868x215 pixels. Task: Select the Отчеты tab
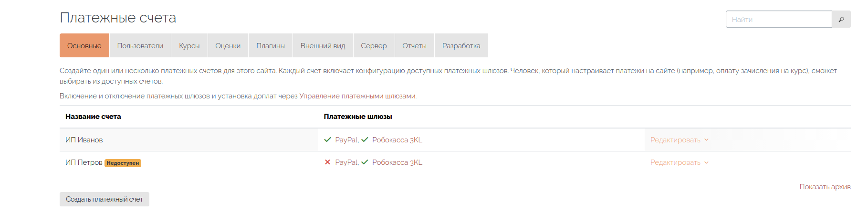click(414, 46)
